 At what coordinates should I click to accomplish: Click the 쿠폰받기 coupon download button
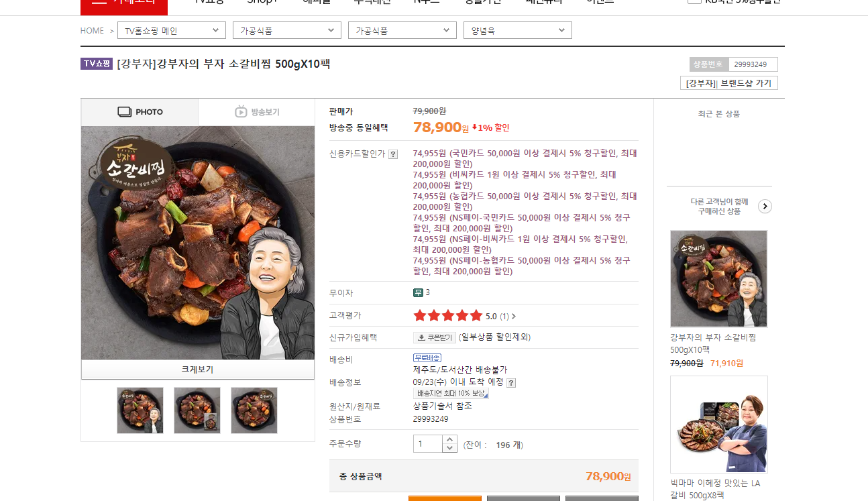[435, 337]
